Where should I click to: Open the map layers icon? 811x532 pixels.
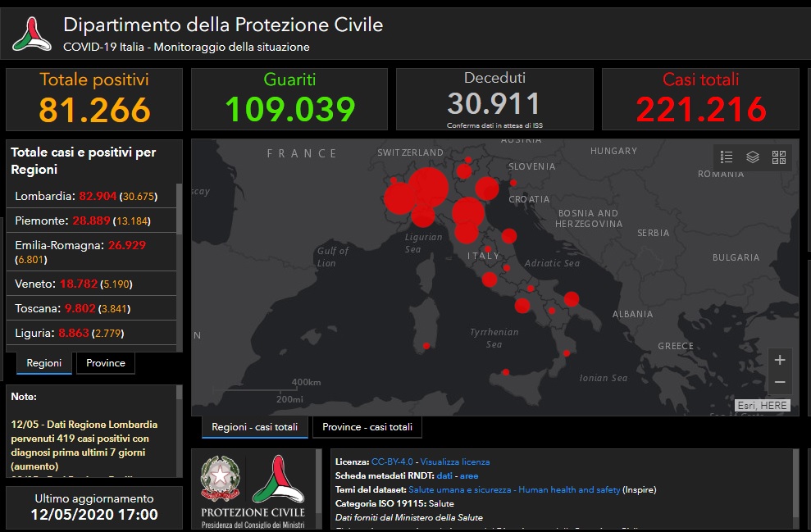pos(753,157)
